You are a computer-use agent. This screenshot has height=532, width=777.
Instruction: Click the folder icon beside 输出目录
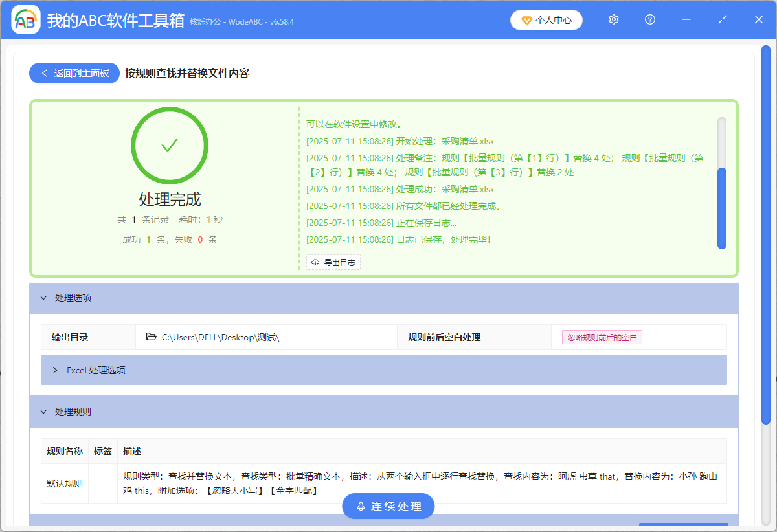click(150, 337)
